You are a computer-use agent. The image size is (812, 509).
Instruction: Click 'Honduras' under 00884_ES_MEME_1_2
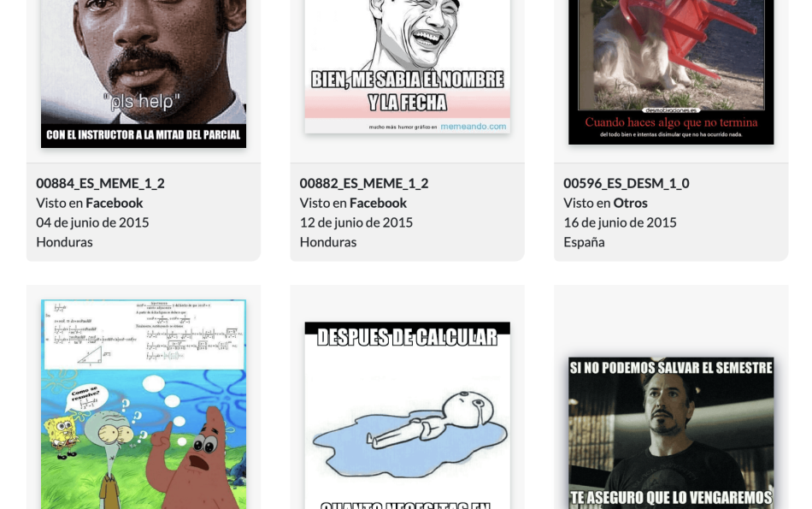tap(64, 242)
